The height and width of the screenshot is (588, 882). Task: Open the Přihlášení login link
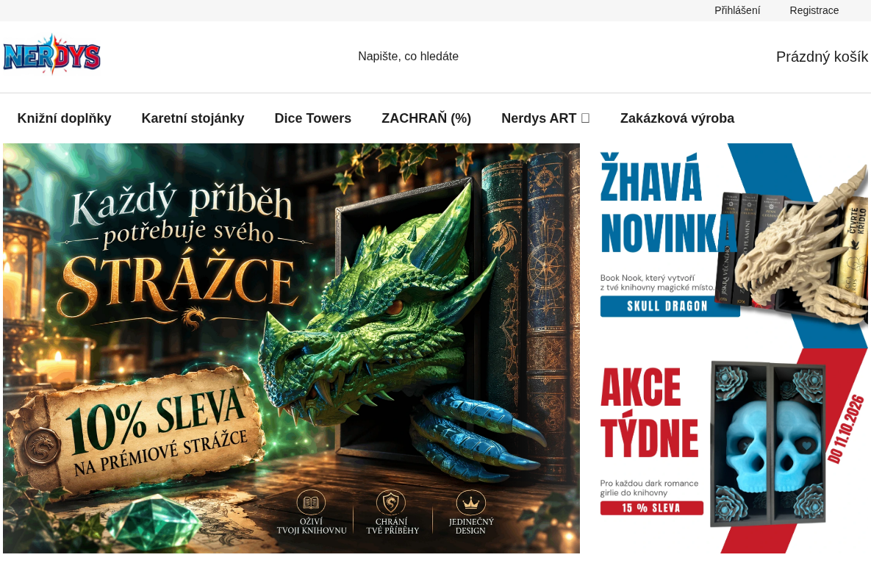point(737,10)
